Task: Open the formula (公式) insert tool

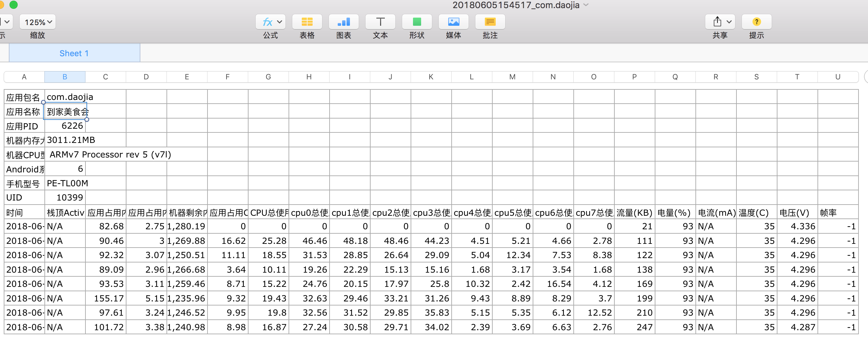Action: click(270, 22)
